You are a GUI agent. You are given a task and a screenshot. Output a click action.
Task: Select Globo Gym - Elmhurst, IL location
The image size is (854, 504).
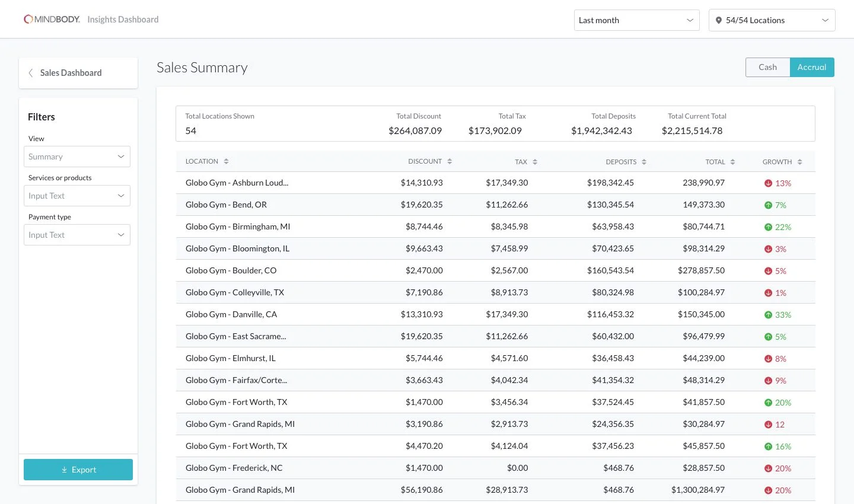[x=231, y=358]
